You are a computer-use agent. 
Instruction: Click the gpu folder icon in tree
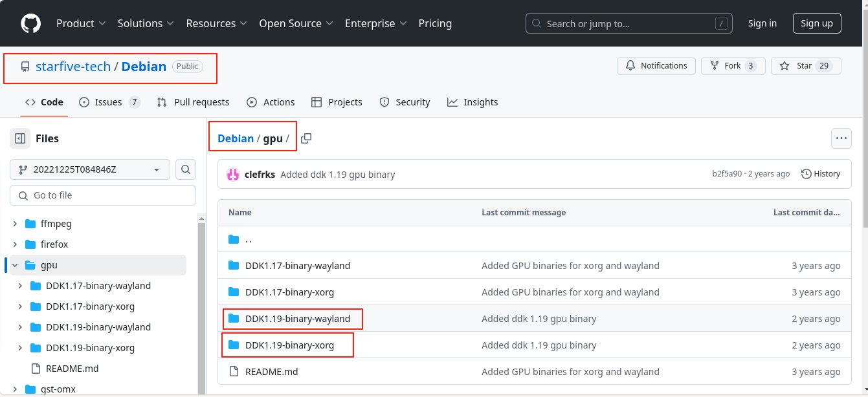[30, 265]
